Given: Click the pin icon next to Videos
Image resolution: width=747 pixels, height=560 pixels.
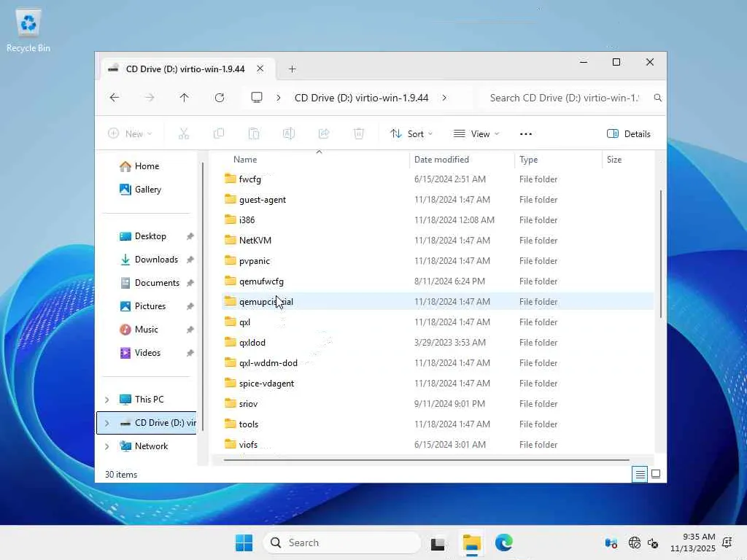Looking at the screenshot, I should (190, 353).
